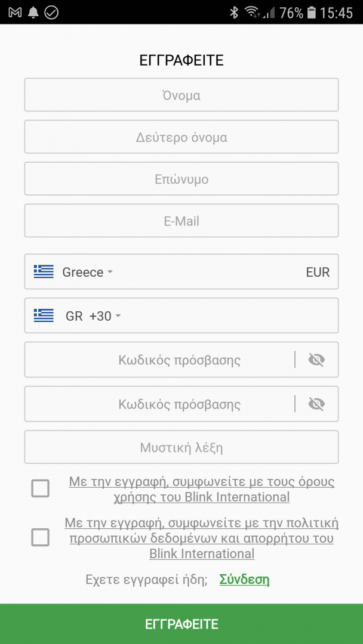Open the Σύνδεση login link

tap(244, 579)
